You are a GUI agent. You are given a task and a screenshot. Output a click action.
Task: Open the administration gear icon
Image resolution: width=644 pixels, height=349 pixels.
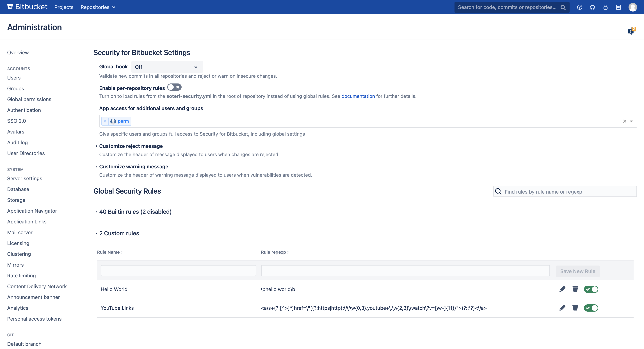592,7
